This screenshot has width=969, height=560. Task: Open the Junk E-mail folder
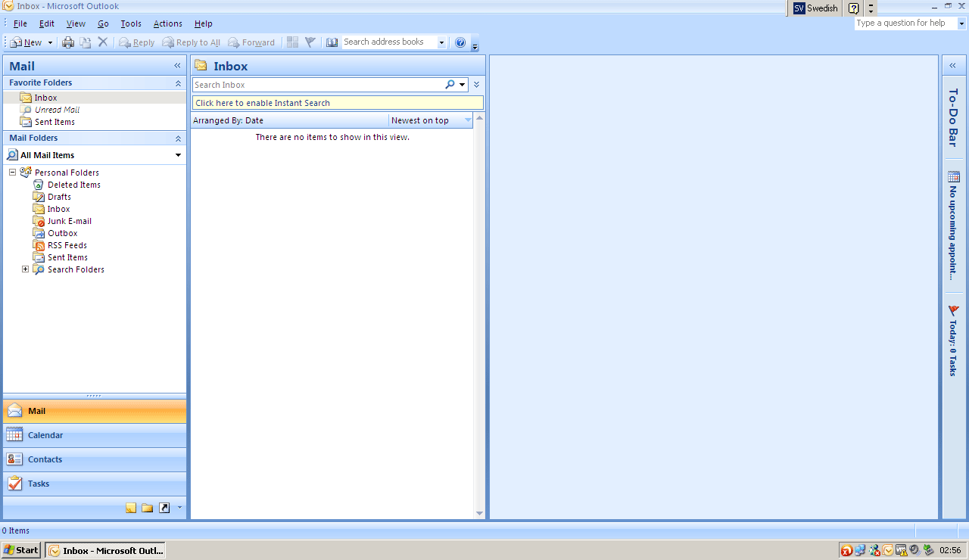(x=69, y=221)
